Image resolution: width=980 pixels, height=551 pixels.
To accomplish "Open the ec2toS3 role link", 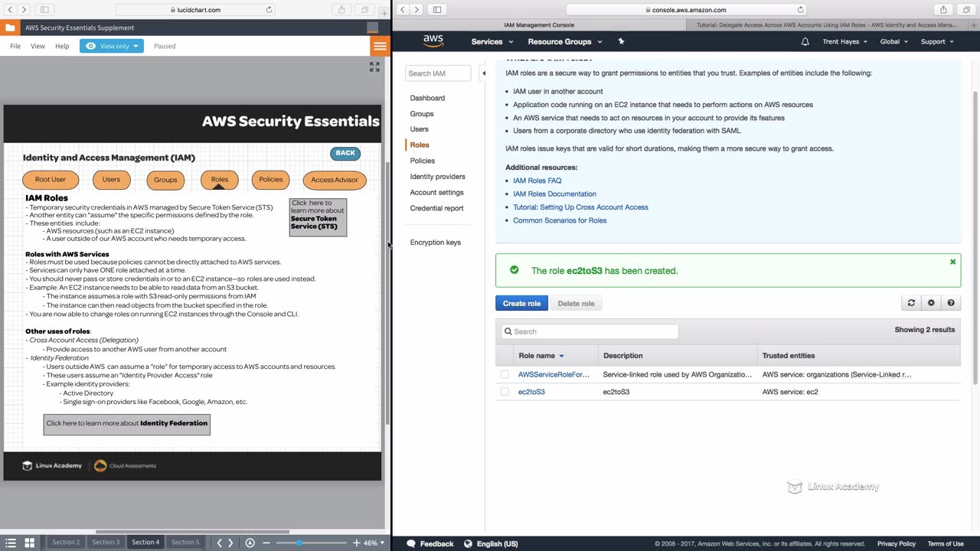I will (531, 392).
